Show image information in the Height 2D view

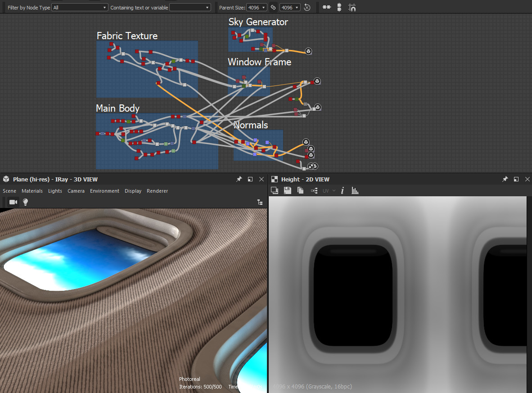342,190
